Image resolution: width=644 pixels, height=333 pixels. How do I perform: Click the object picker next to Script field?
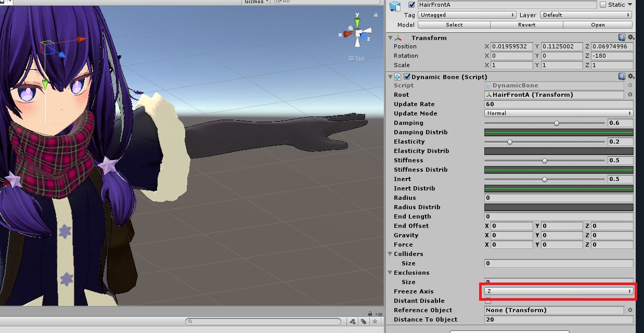click(x=630, y=85)
